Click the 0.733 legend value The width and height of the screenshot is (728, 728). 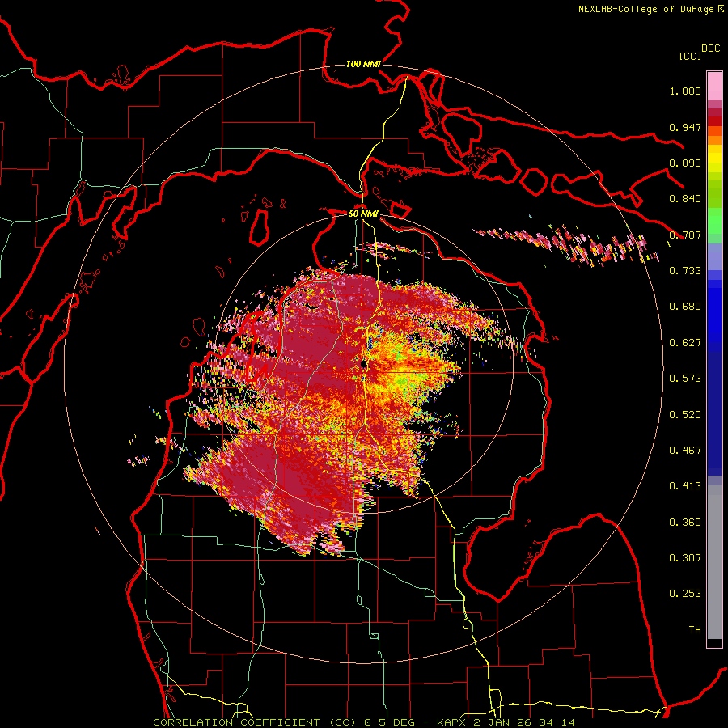[685, 271]
